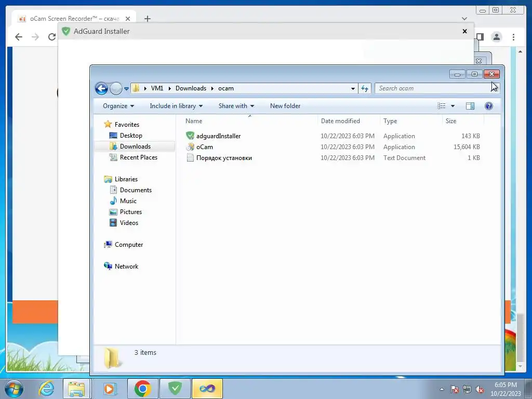Close the AdGuard Installer window
Viewport: 532px width, 399px height.
465,31
